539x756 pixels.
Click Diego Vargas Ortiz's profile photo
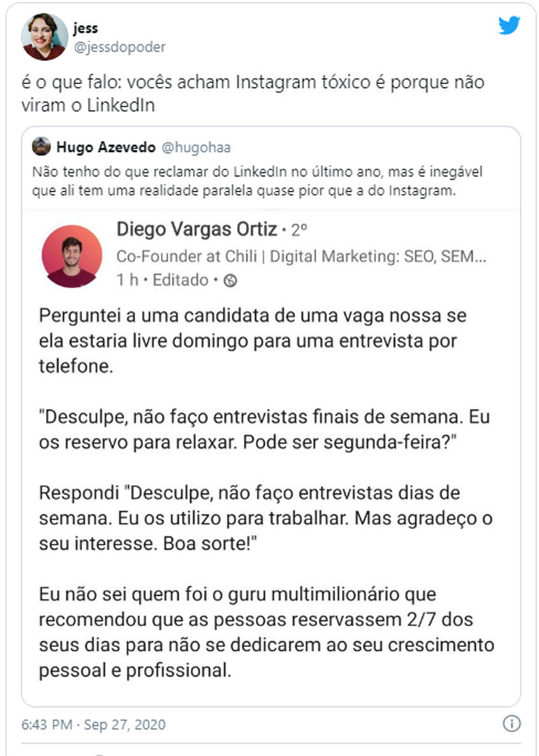71,256
